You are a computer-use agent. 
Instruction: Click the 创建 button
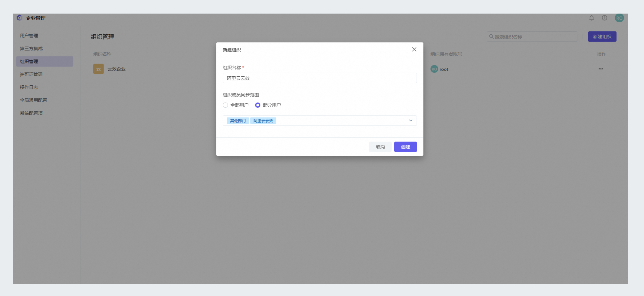405,147
